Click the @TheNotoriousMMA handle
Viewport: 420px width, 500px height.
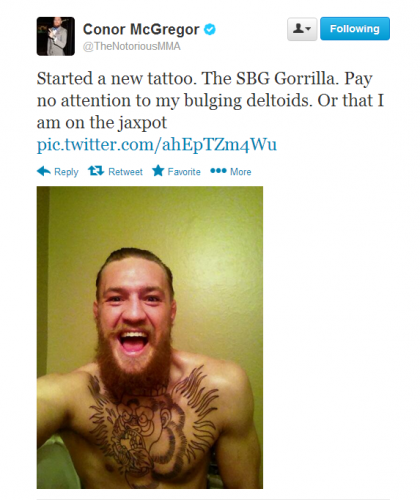(131, 46)
